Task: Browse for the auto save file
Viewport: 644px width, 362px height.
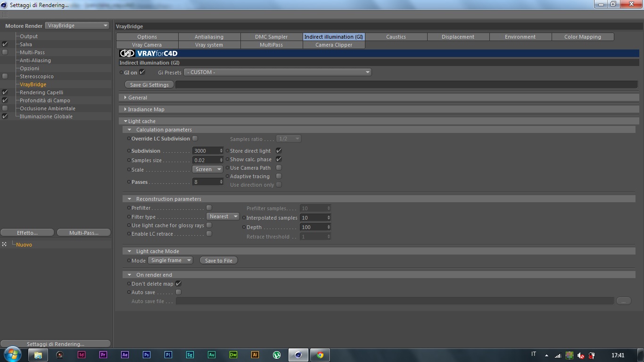Action: (x=623, y=301)
